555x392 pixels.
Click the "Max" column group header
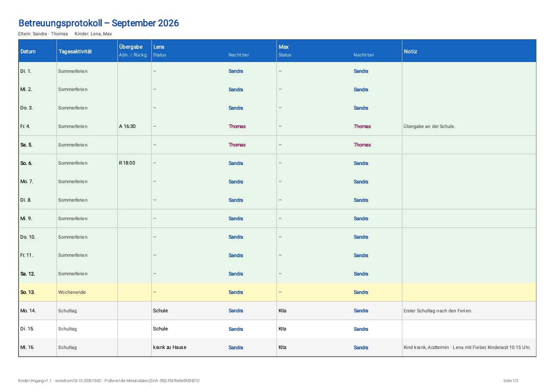pos(283,47)
